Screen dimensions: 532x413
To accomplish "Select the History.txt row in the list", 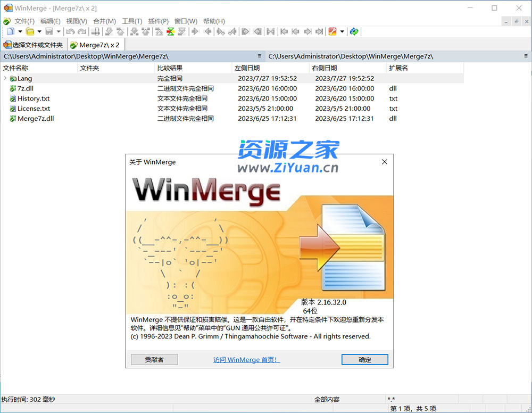I will pos(33,98).
